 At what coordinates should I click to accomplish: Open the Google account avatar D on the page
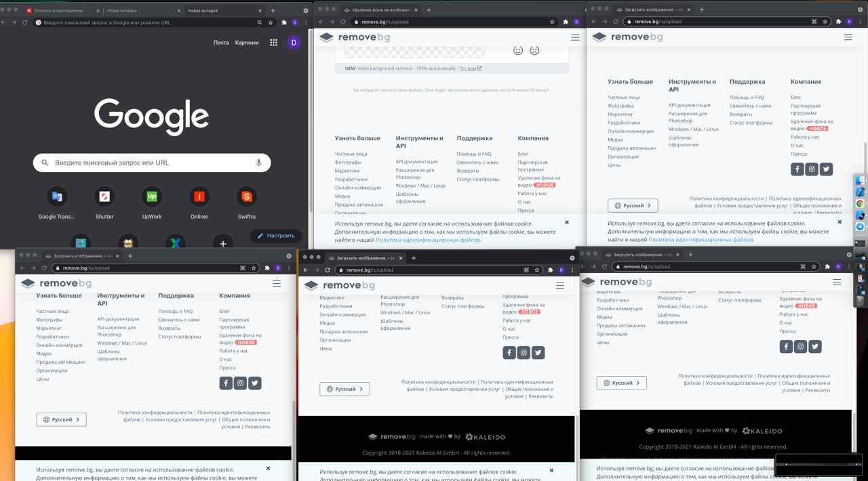coord(294,42)
